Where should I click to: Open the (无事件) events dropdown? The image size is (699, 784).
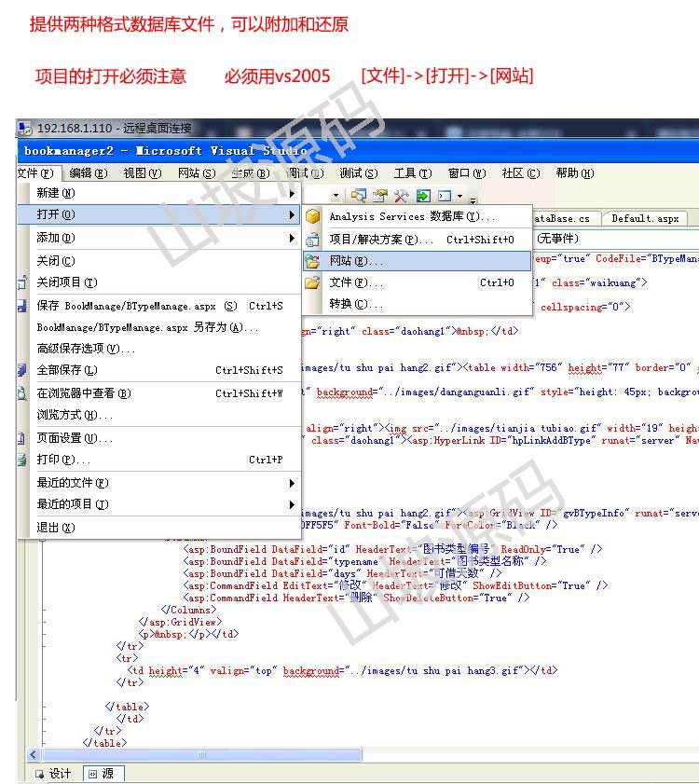616,239
